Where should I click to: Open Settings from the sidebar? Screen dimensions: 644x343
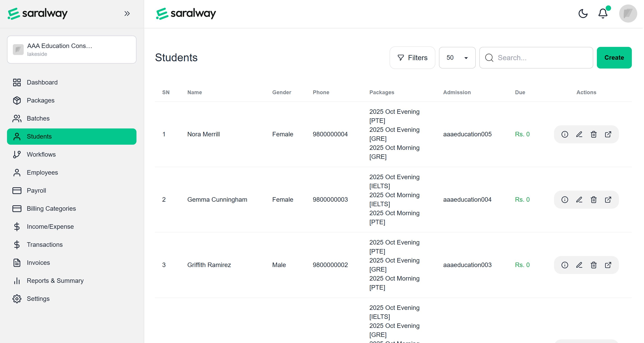point(38,299)
